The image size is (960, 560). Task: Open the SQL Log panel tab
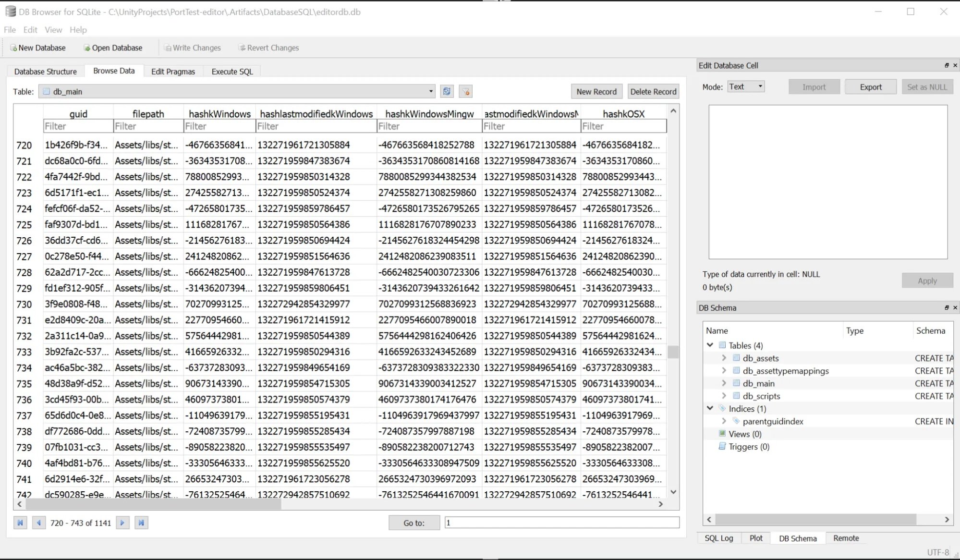[718, 538]
